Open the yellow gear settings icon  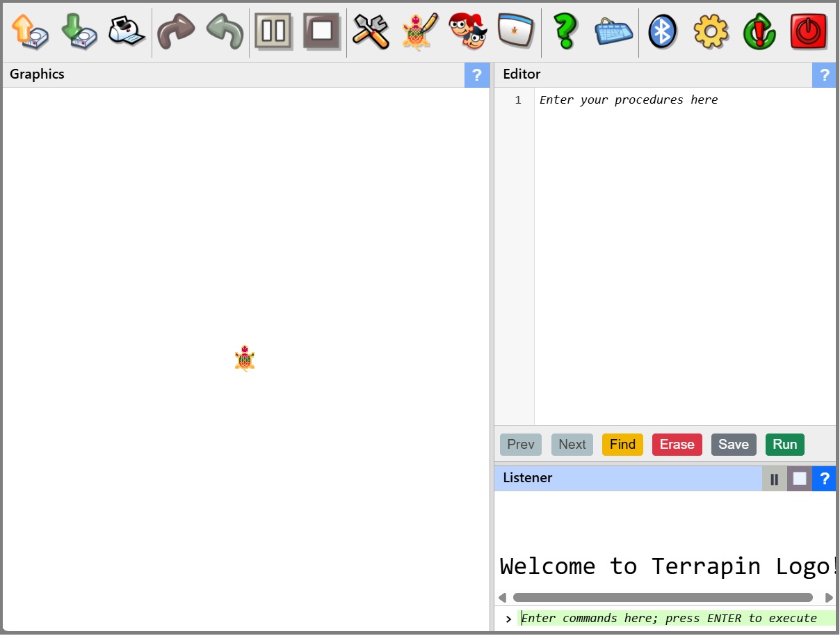[711, 31]
